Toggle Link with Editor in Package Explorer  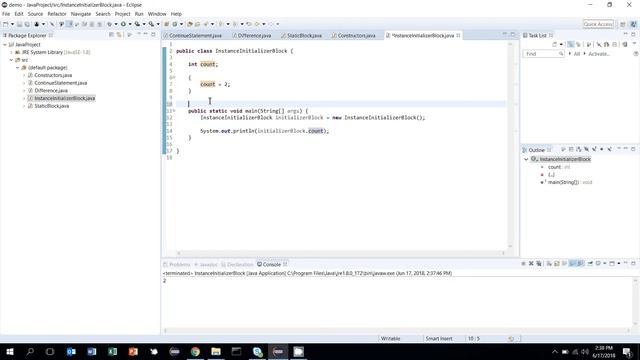(119, 35)
